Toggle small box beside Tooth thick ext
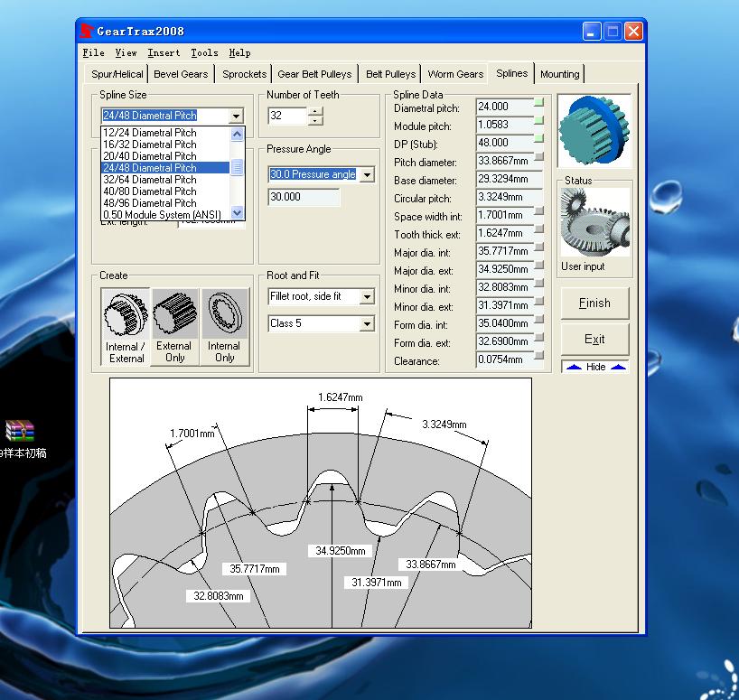 [x=538, y=229]
